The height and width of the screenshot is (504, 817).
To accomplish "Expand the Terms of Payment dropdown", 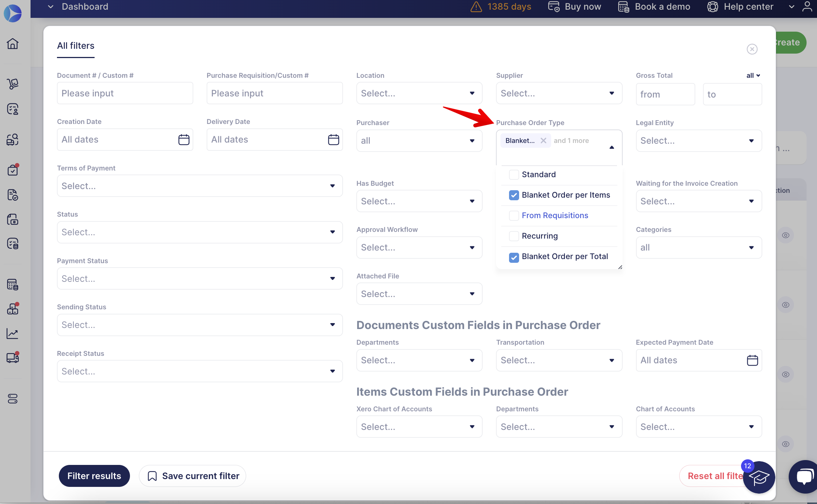I will pos(200,185).
